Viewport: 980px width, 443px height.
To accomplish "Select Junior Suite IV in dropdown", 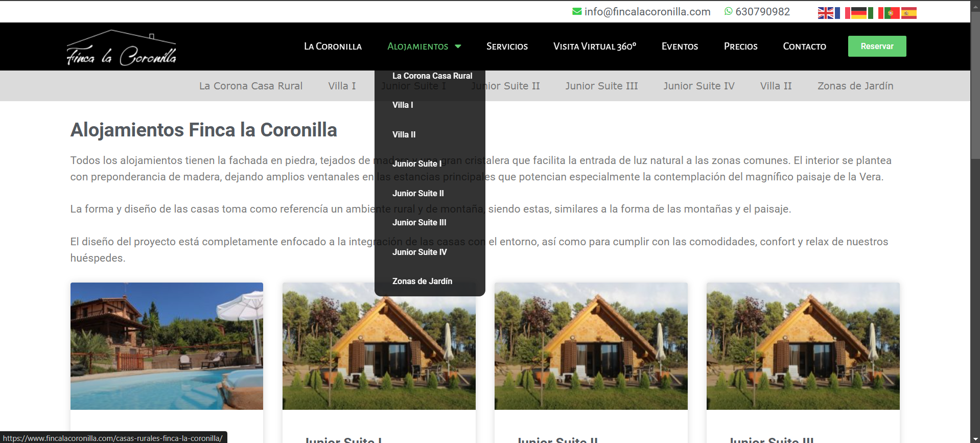I will (x=419, y=252).
